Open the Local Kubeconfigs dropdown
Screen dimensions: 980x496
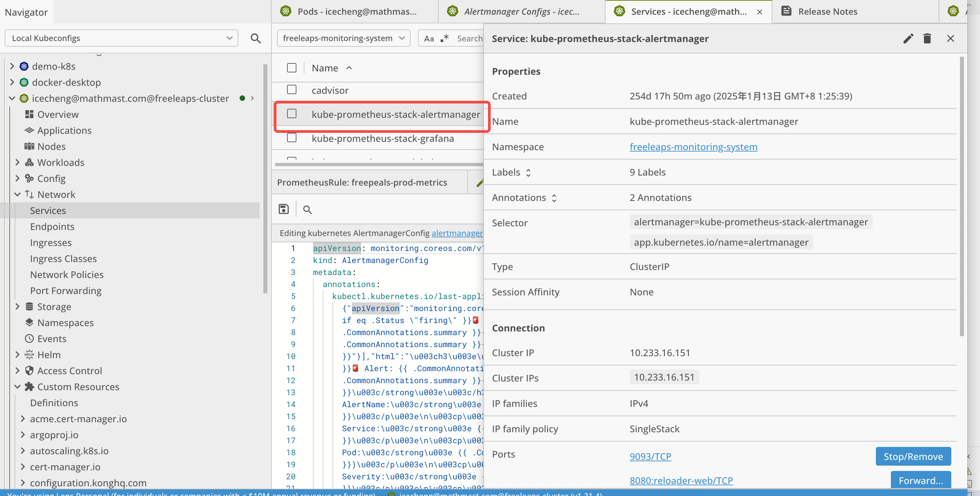[x=121, y=38]
